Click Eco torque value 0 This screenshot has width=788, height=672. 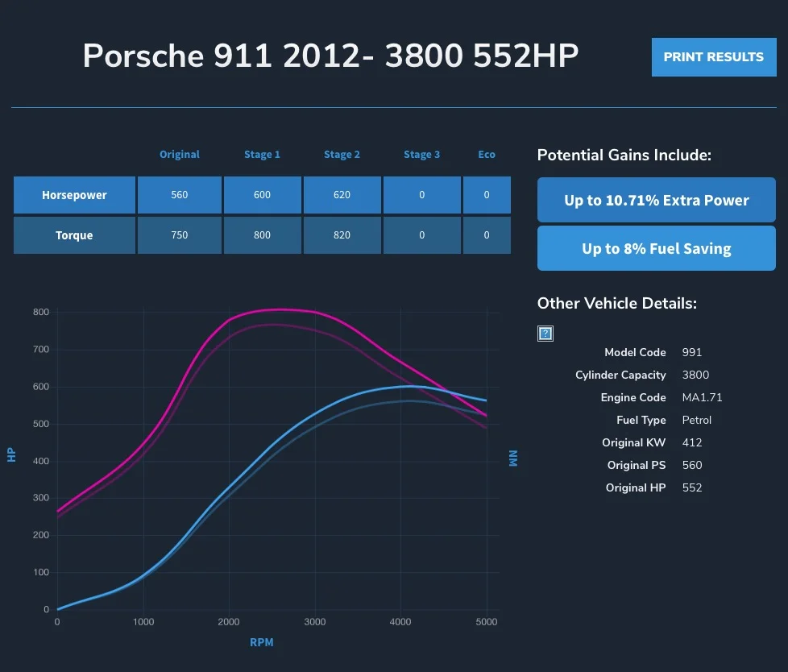(x=487, y=235)
